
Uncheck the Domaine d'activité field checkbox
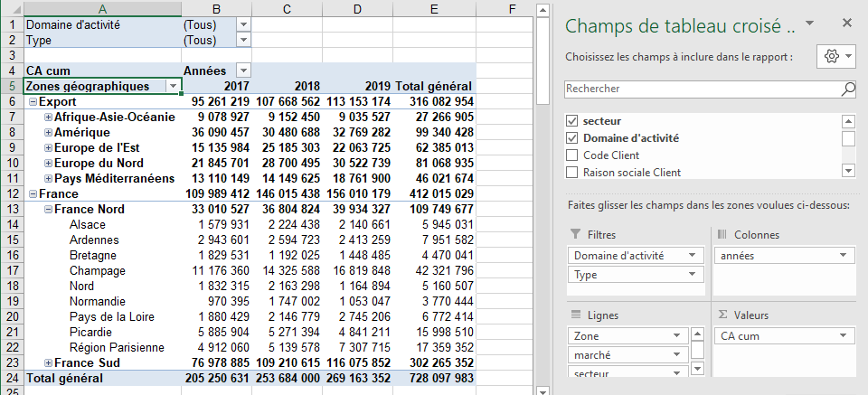point(571,138)
